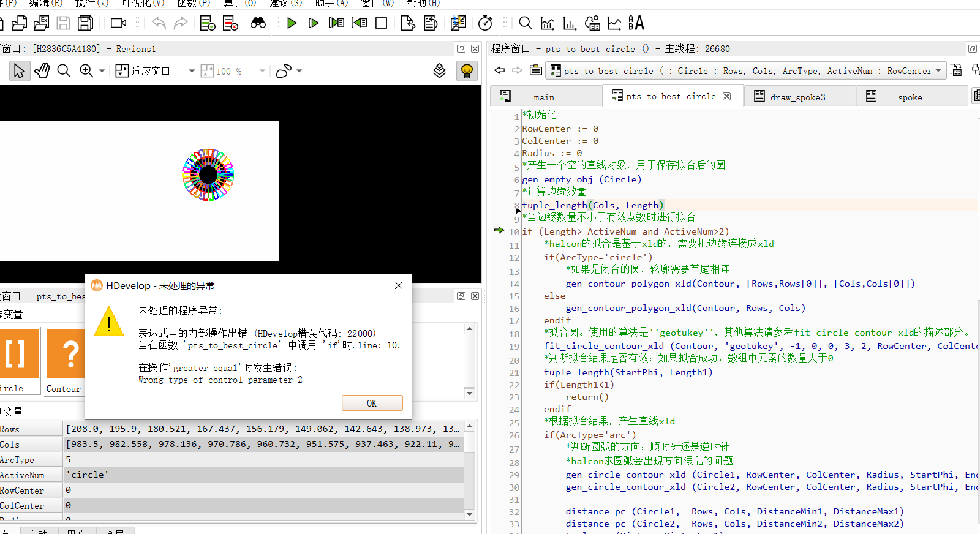
Task: Open the 执行 menu
Action: click(91, 4)
